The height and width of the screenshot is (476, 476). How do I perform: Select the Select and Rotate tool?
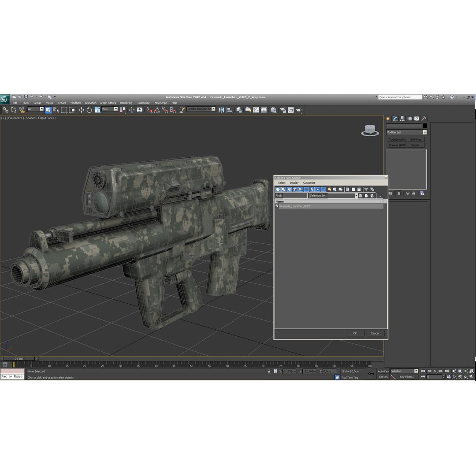click(x=89, y=110)
